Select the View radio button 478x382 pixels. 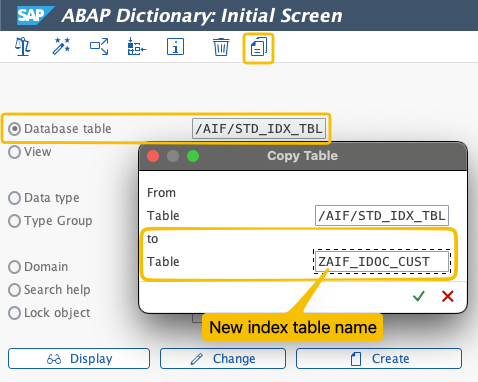point(15,152)
